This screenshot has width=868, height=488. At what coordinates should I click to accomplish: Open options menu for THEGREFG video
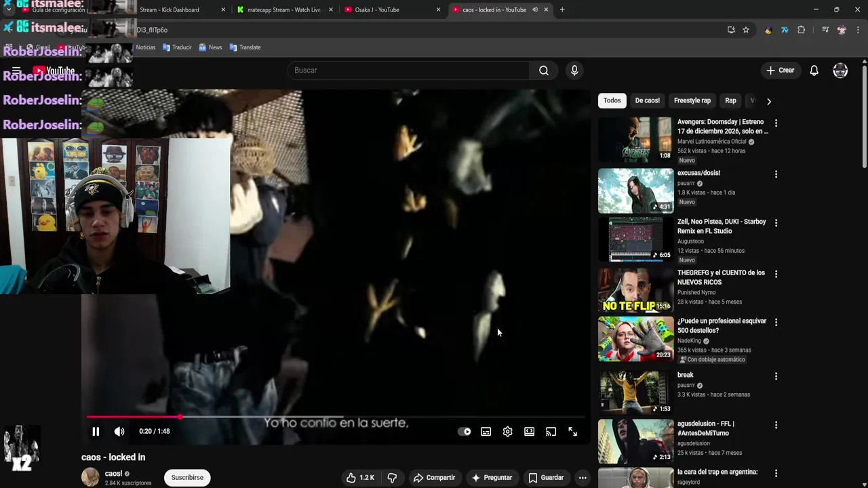tap(776, 274)
